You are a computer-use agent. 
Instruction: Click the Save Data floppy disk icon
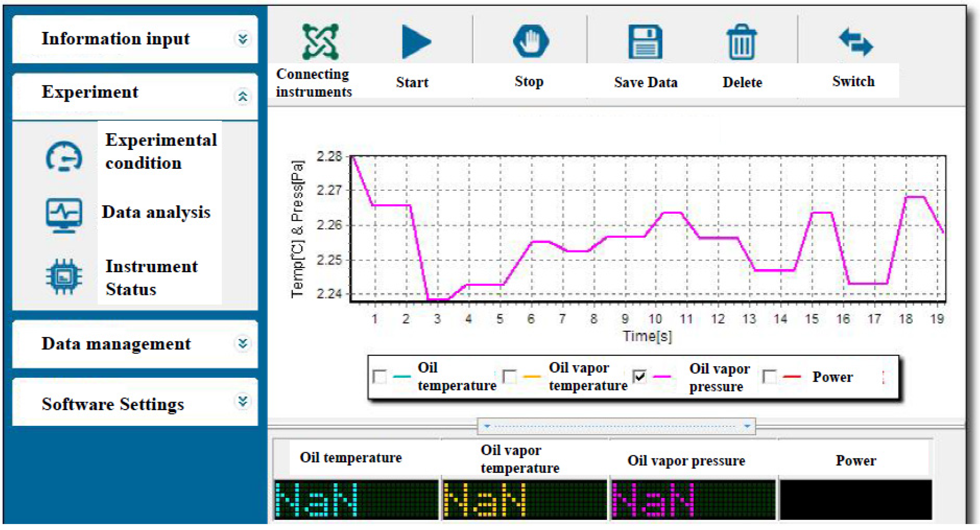click(x=645, y=42)
